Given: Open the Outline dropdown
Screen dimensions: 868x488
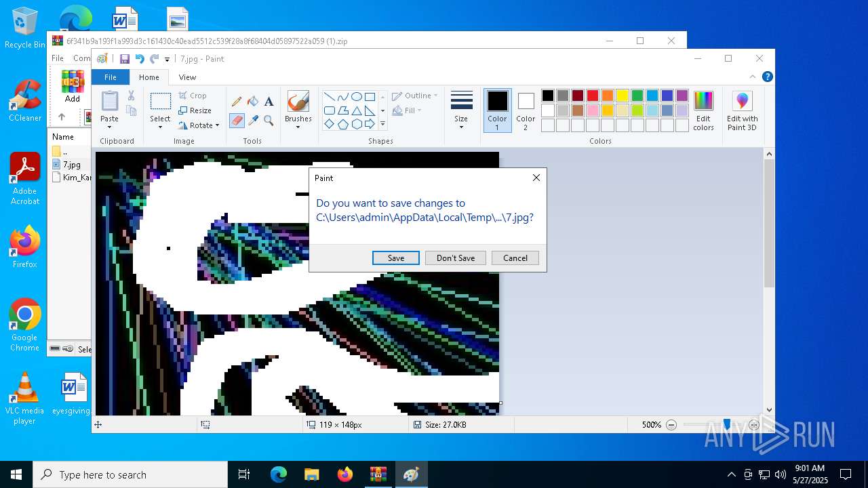Looking at the screenshot, I should (415, 96).
